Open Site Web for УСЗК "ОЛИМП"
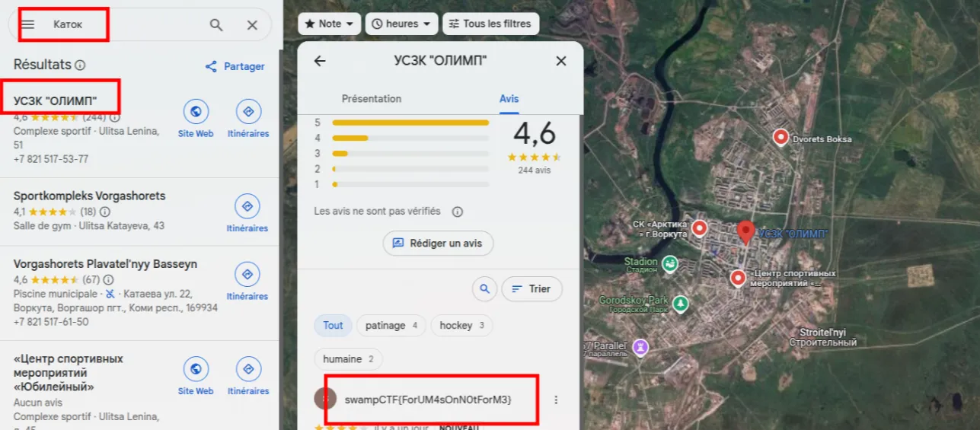980x430 pixels. (196, 119)
